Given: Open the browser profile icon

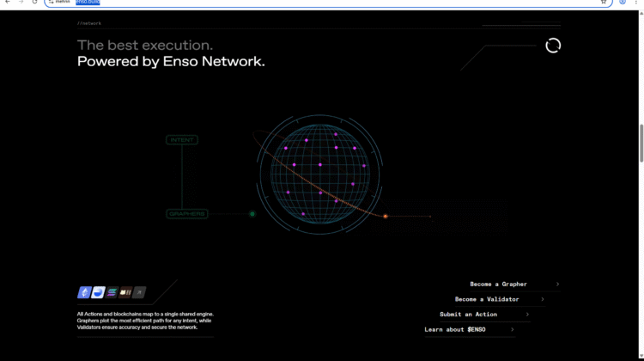Looking at the screenshot, I should click(x=623, y=3).
